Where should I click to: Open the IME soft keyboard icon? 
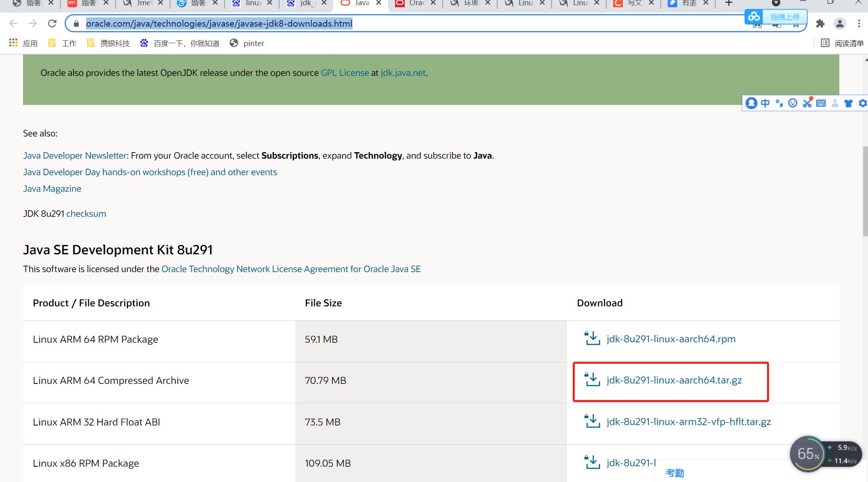pyautogui.click(x=821, y=103)
